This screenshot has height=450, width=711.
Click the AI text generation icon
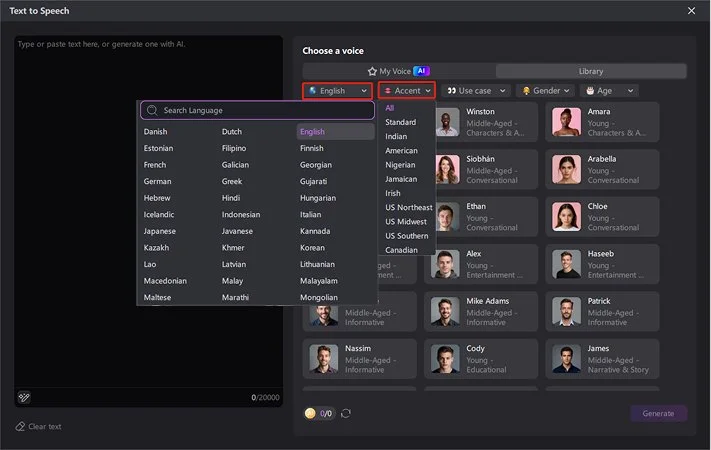pos(25,397)
